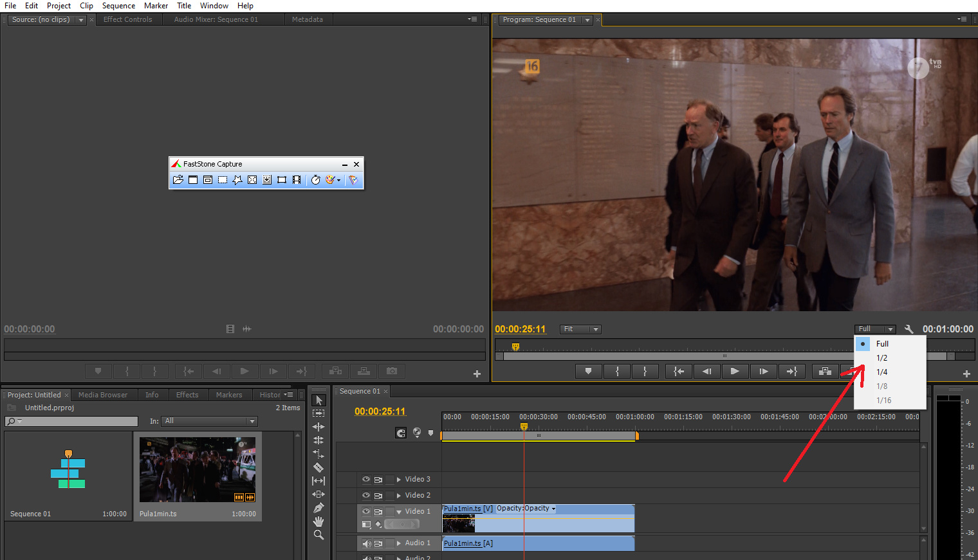Image resolution: width=978 pixels, height=560 pixels.
Task: Click the timeline zoom scroll bar
Action: point(539,436)
